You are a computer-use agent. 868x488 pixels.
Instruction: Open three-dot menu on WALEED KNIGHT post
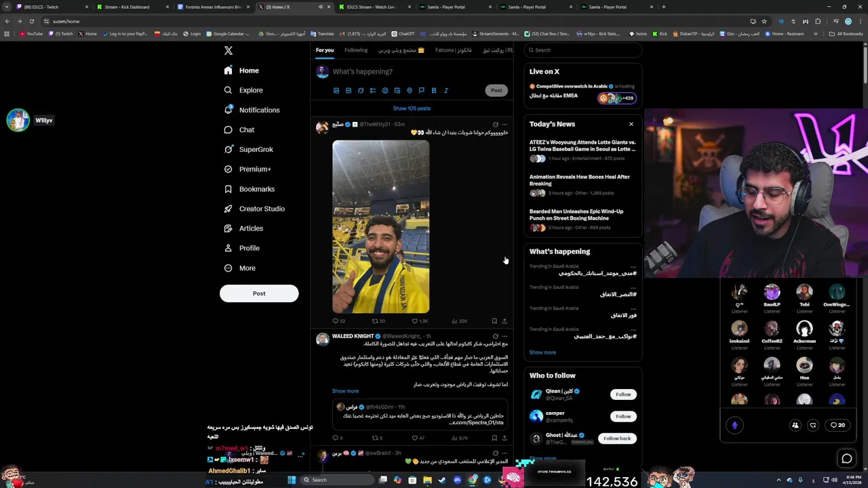point(505,336)
